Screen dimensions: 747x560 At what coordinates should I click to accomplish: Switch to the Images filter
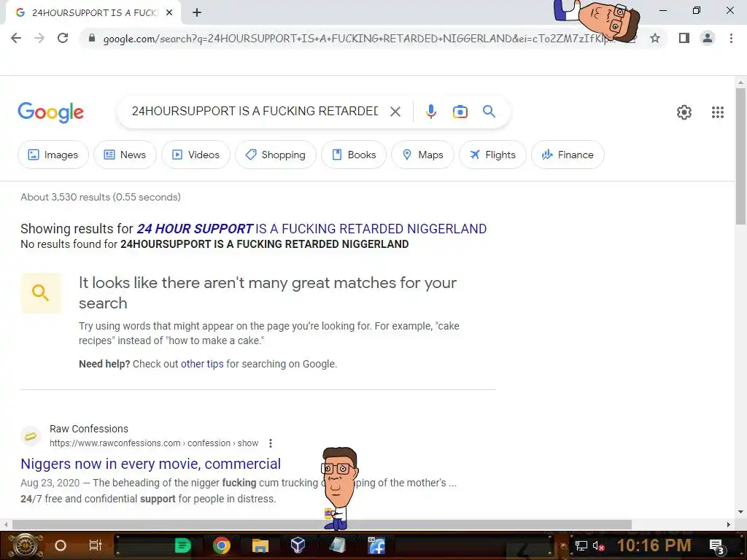tap(53, 155)
